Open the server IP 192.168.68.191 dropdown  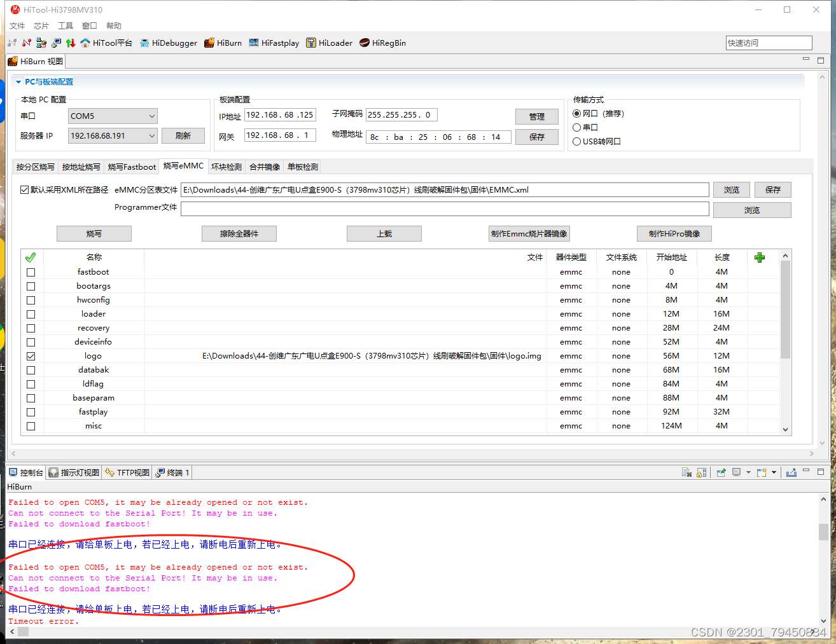pyautogui.click(x=113, y=135)
